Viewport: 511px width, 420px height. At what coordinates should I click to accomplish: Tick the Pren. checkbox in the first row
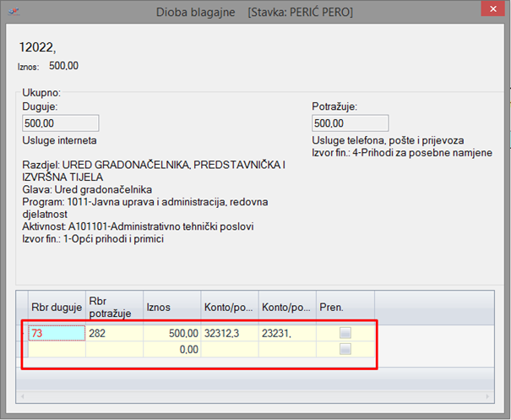(x=345, y=334)
